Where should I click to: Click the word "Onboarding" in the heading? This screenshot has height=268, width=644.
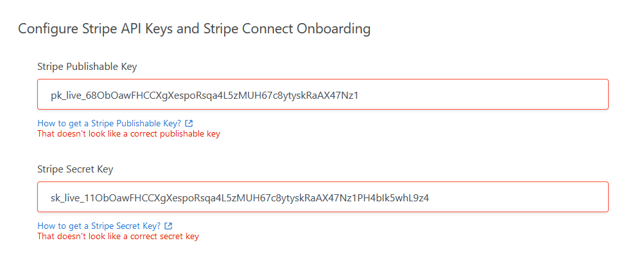click(334, 29)
